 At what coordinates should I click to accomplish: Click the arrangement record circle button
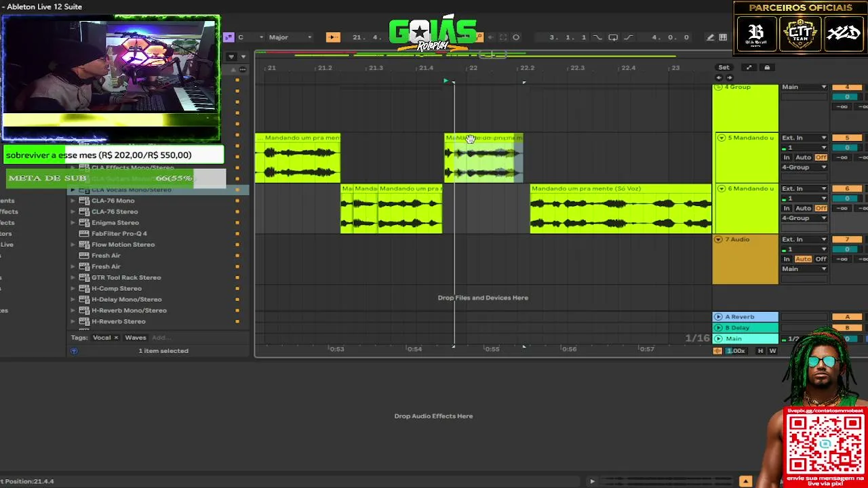[x=516, y=37]
